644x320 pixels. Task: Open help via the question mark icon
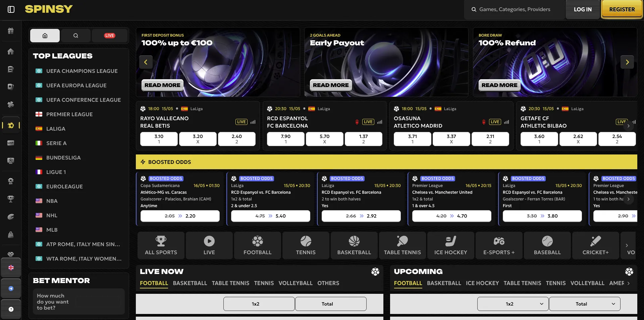pos(11,309)
